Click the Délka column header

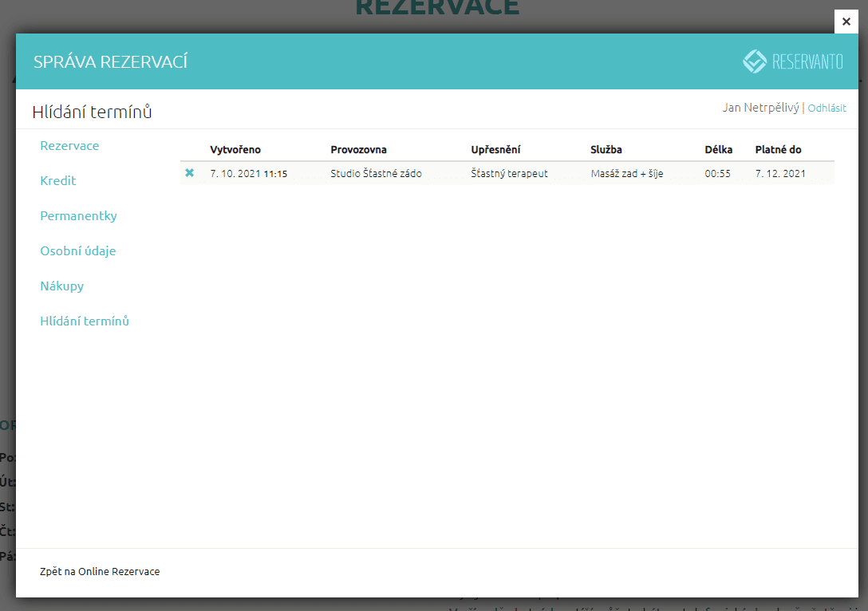click(718, 150)
